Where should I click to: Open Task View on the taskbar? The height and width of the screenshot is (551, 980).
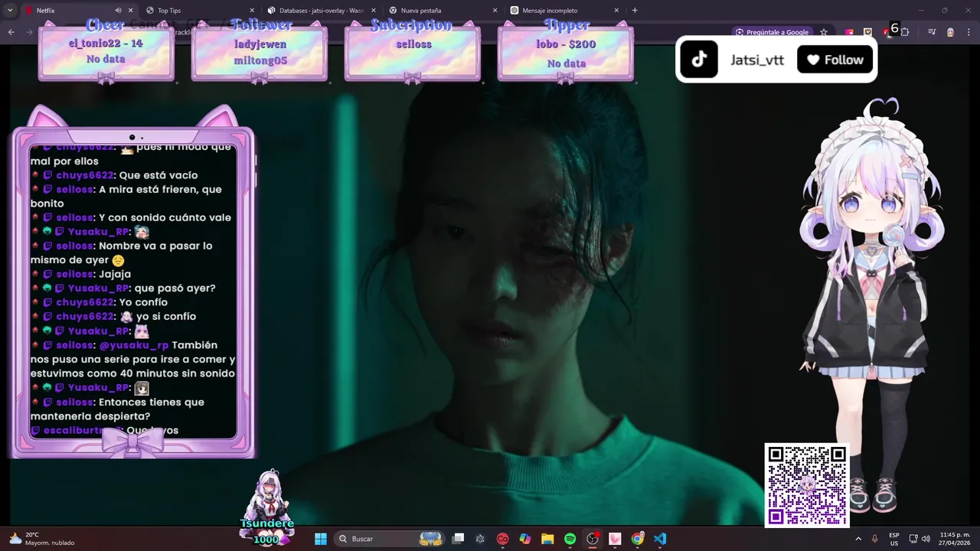(458, 539)
